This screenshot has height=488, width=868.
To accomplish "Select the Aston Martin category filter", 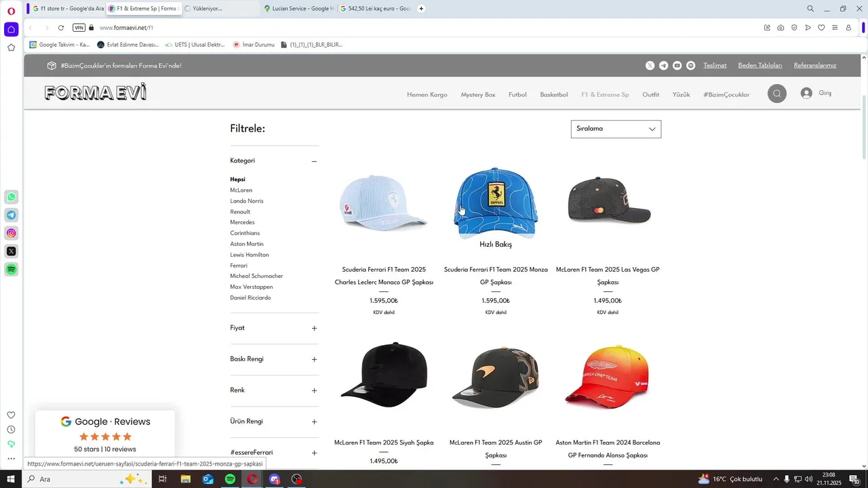I will pyautogui.click(x=247, y=244).
